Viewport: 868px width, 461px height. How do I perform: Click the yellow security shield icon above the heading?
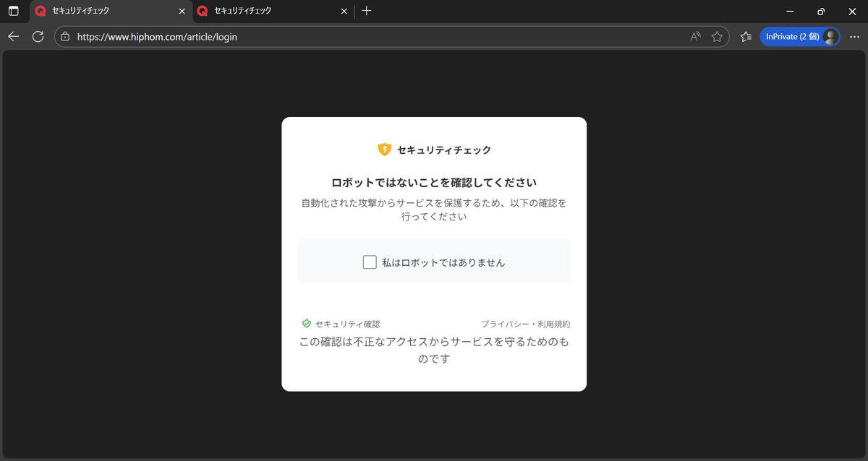coord(384,150)
